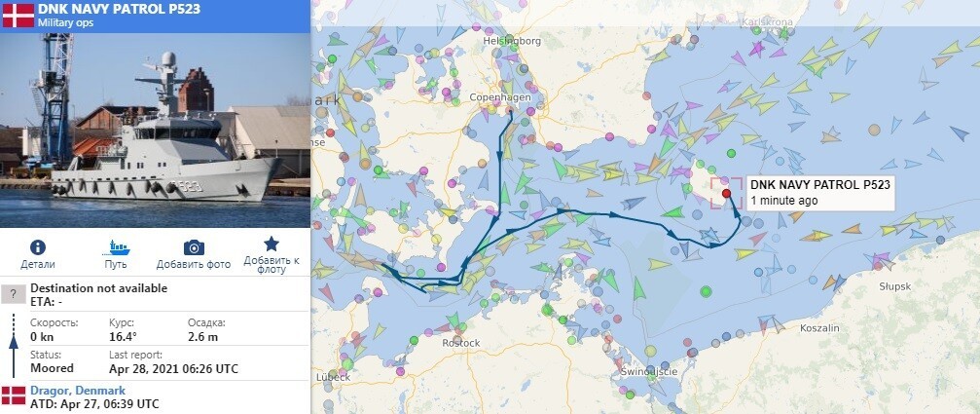Select the Rostock city label on map
The width and height of the screenshot is (980, 414).
click(460, 343)
